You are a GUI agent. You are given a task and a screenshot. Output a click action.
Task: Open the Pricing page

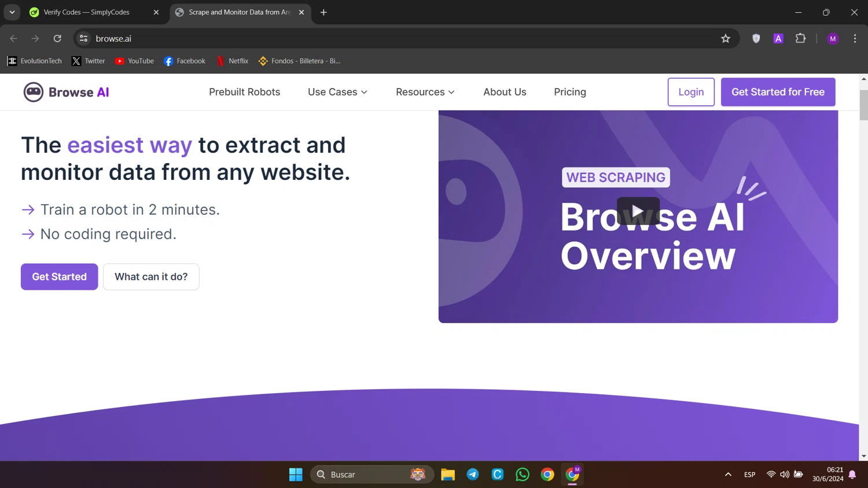570,92
